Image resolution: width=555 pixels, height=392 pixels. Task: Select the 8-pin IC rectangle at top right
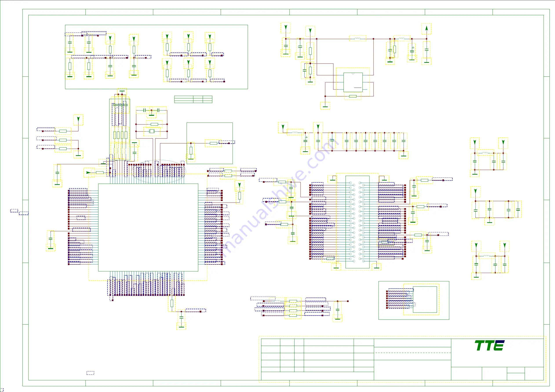click(353, 82)
